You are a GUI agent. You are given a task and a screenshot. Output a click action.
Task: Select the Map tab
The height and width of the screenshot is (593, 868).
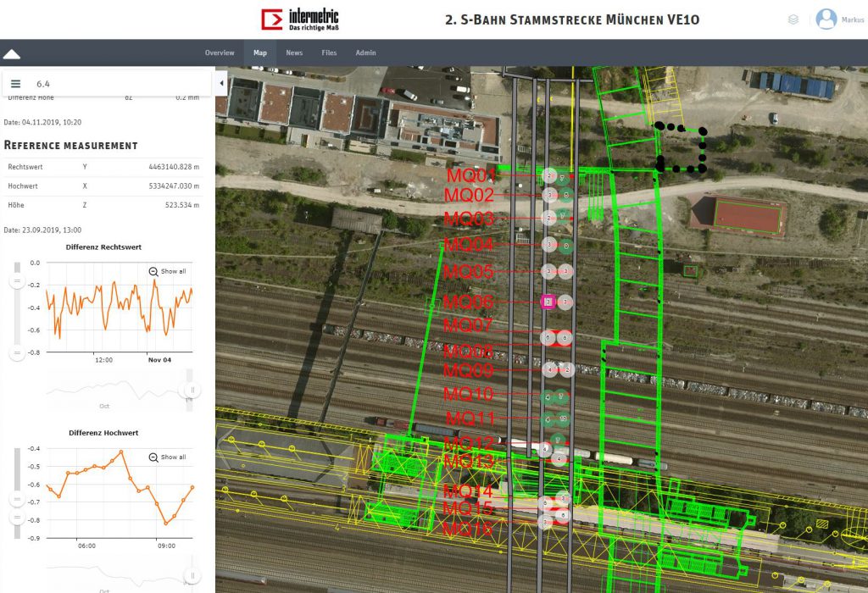[259, 53]
